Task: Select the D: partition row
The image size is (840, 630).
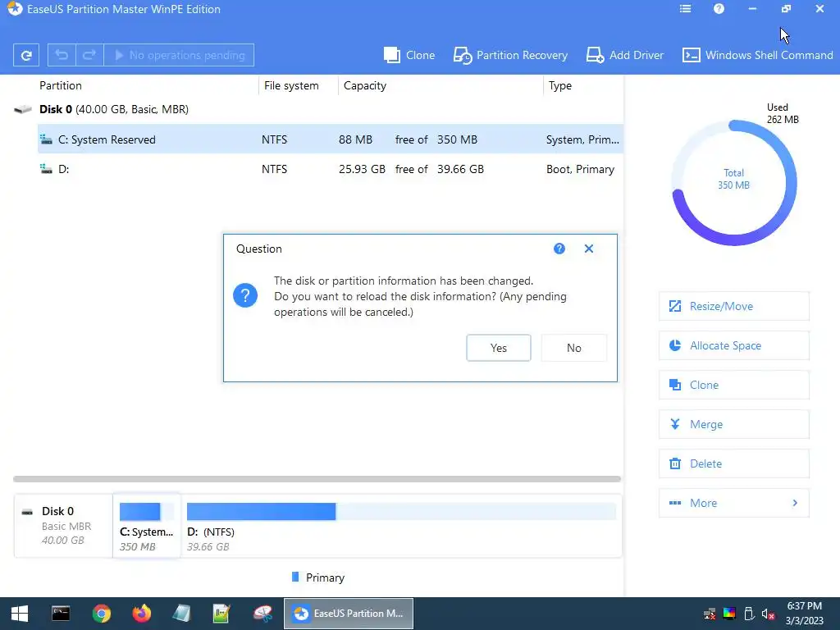Action: (x=330, y=169)
